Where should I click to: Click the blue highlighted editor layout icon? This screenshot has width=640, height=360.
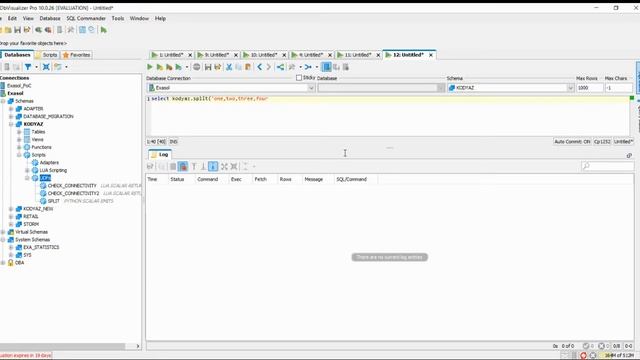pos(327,67)
